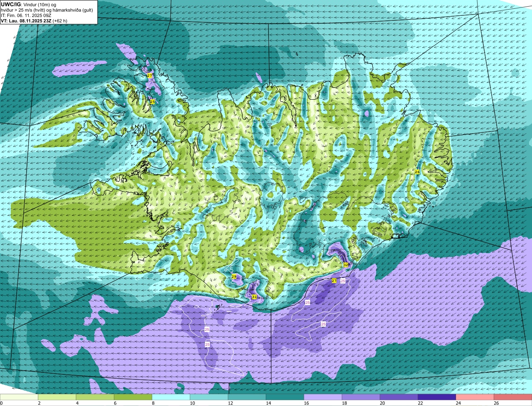Click the '26' tick on the legend

point(496,403)
